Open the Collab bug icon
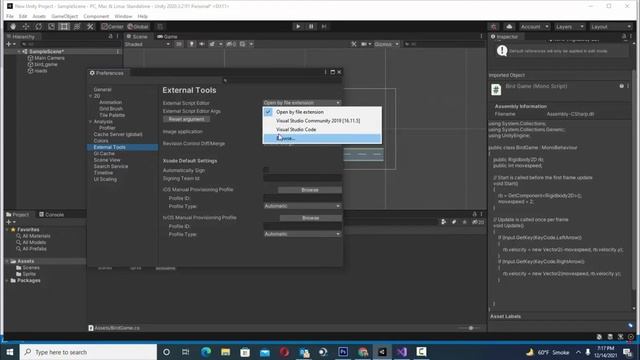Image resolution: width=640 pixels, height=360 pixels. 493,27
